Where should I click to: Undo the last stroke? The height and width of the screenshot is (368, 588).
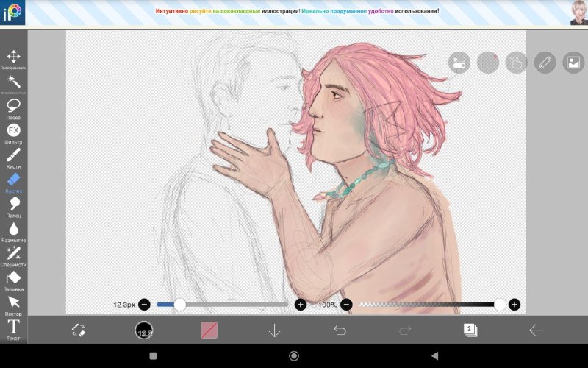coord(340,330)
